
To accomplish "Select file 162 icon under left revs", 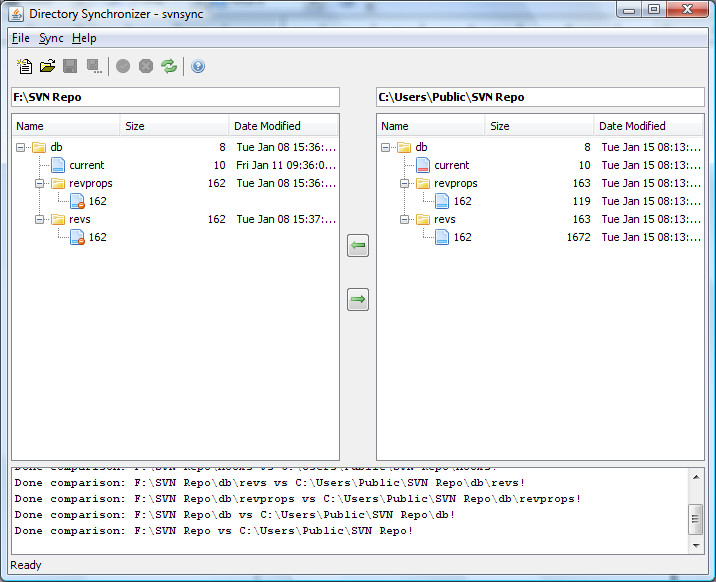I will pyautogui.click(x=77, y=237).
